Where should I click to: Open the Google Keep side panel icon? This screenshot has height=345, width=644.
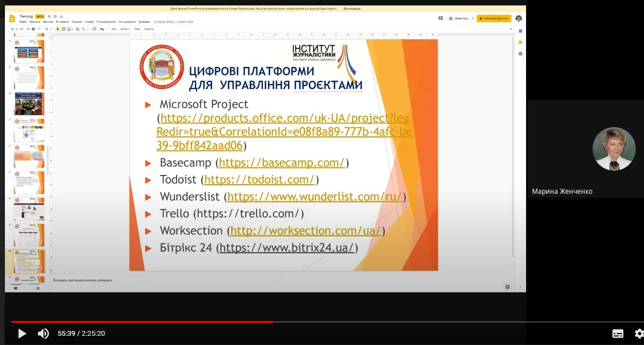pos(520,42)
